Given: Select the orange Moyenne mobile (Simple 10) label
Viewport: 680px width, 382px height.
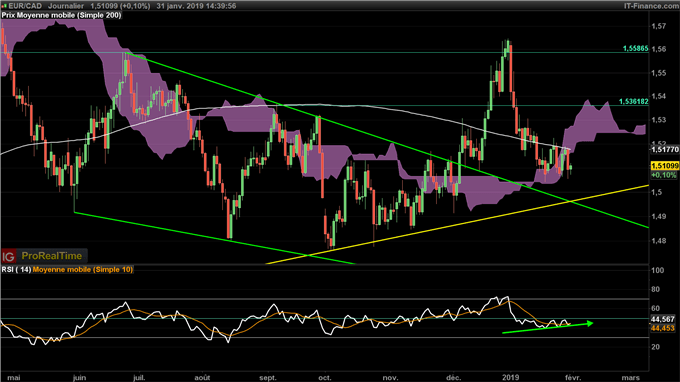Looking at the screenshot, I should coord(83,270).
